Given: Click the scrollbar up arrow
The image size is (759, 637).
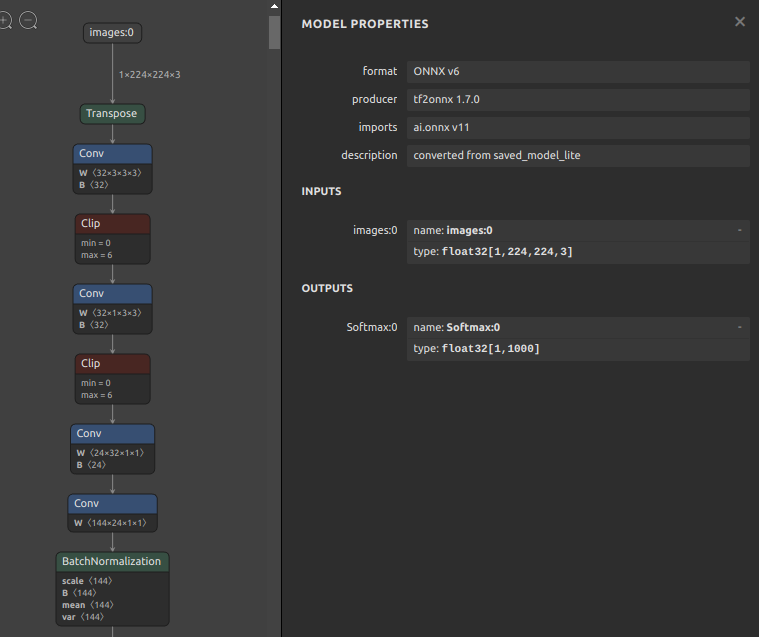Looking at the screenshot, I should point(274,6).
